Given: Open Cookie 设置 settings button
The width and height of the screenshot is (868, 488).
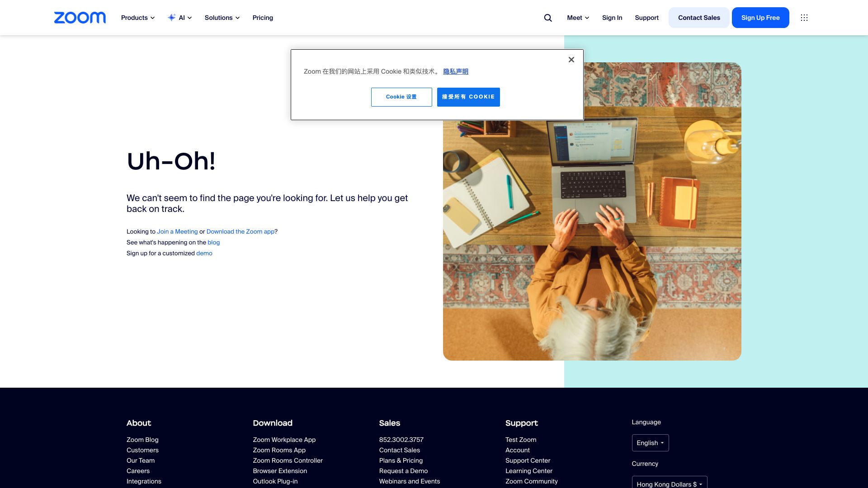Looking at the screenshot, I should [401, 97].
